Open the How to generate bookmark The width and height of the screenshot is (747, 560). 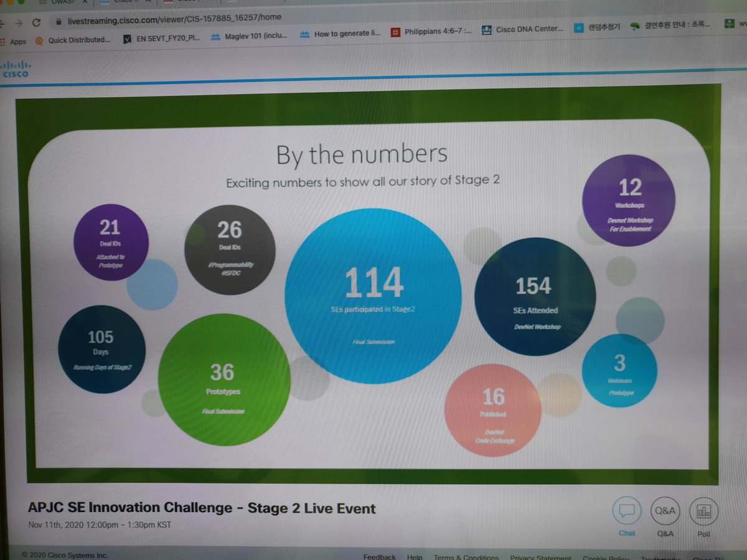pos(340,34)
